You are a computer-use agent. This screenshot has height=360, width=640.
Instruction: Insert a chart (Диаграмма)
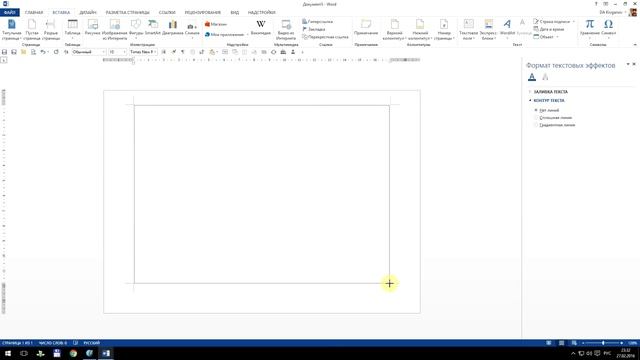[x=173, y=27]
